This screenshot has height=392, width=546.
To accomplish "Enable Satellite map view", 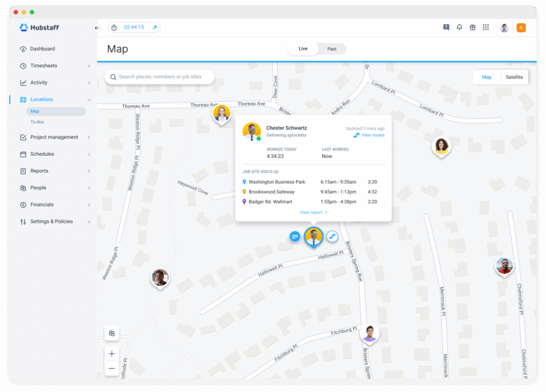I will tap(513, 77).
